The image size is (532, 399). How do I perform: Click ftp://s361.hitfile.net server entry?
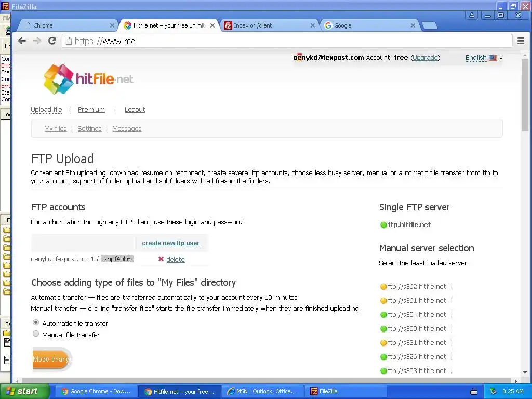(417, 301)
